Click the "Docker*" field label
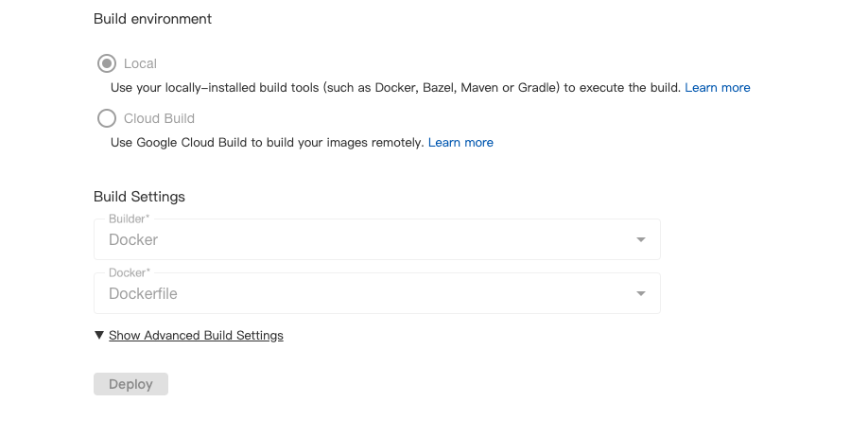The image size is (868, 437). [x=130, y=272]
